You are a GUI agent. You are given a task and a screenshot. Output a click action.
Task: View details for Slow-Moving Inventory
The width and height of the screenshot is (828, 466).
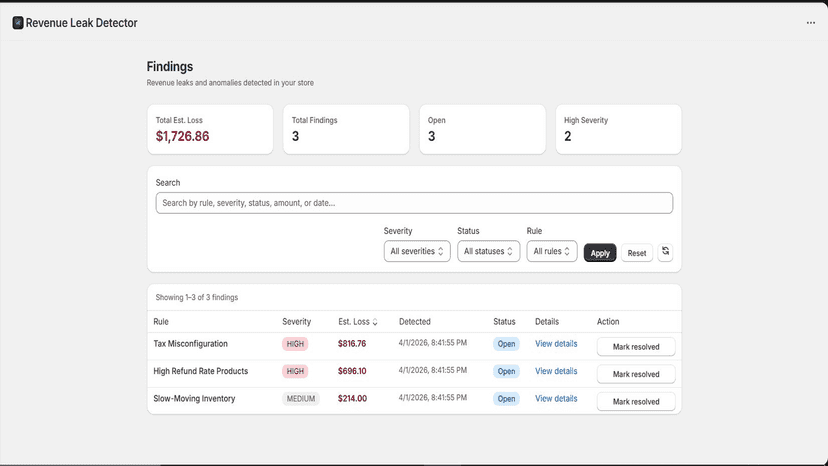pos(556,398)
